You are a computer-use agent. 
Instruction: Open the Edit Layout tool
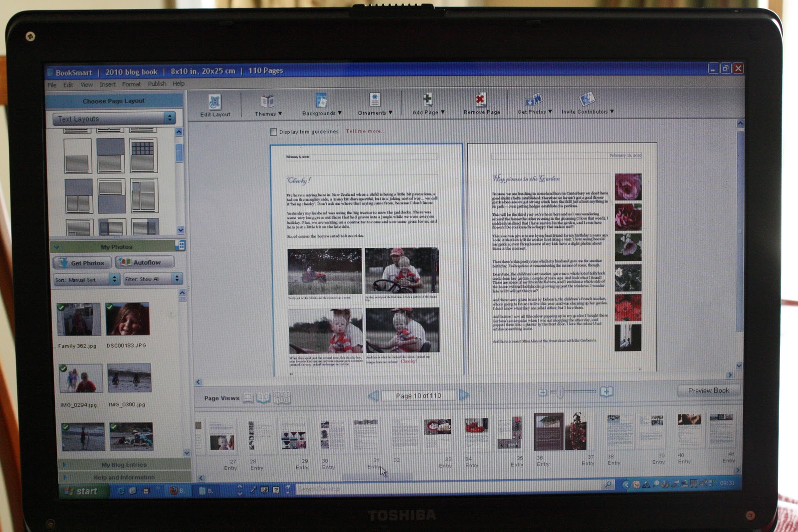pyautogui.click(x=215, y=105)
